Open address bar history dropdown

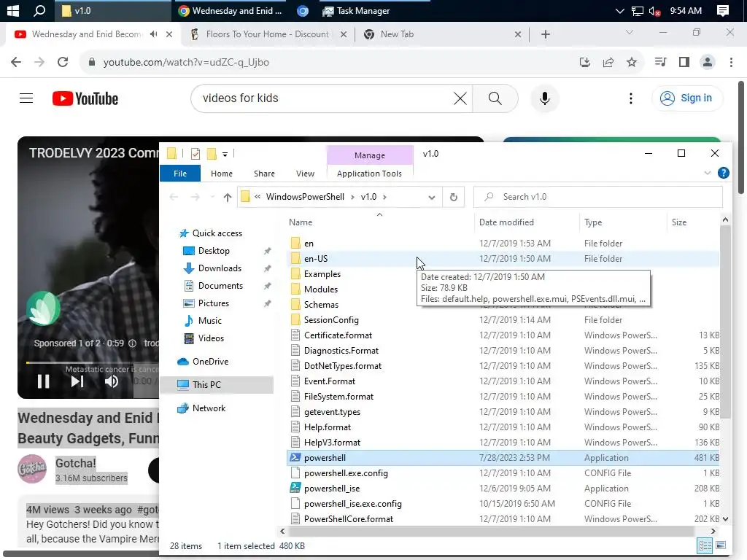431,197
